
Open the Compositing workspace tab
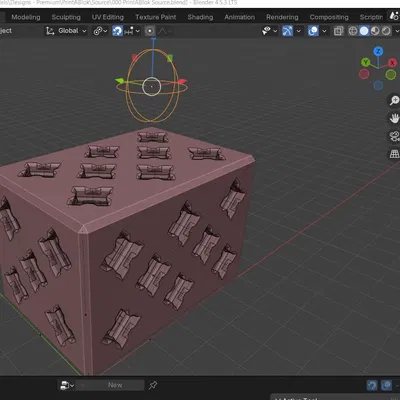tap(329, 17)
